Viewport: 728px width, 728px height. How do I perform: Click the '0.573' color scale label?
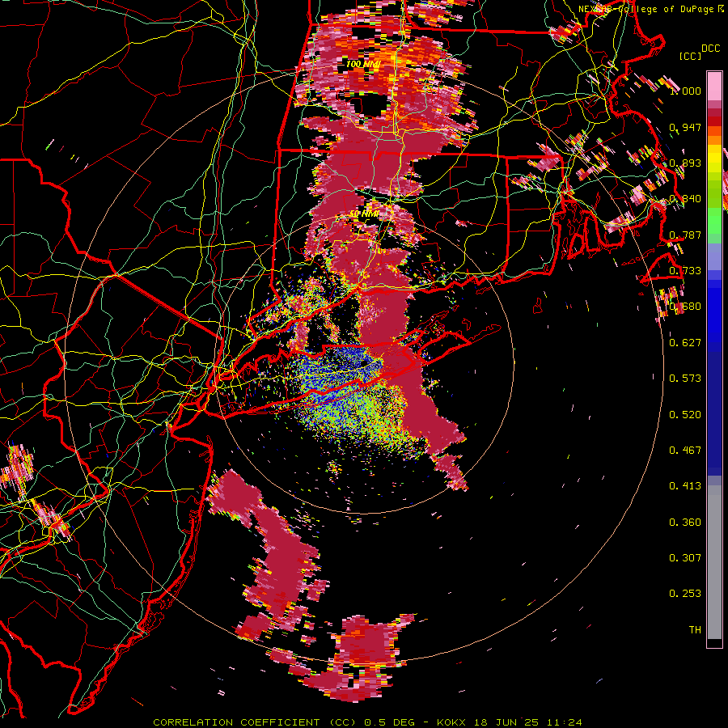pyautogui.click(x=685, y=379)
